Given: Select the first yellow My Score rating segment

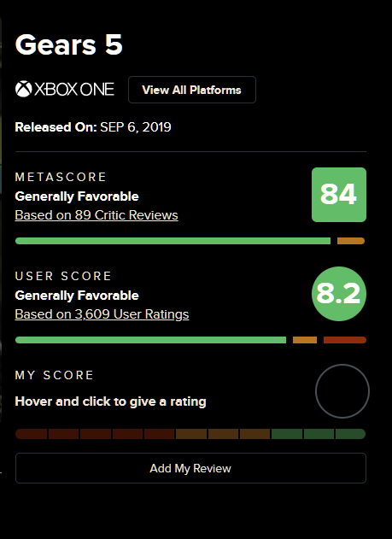Looking at the screenshot, I should point(191,434).
